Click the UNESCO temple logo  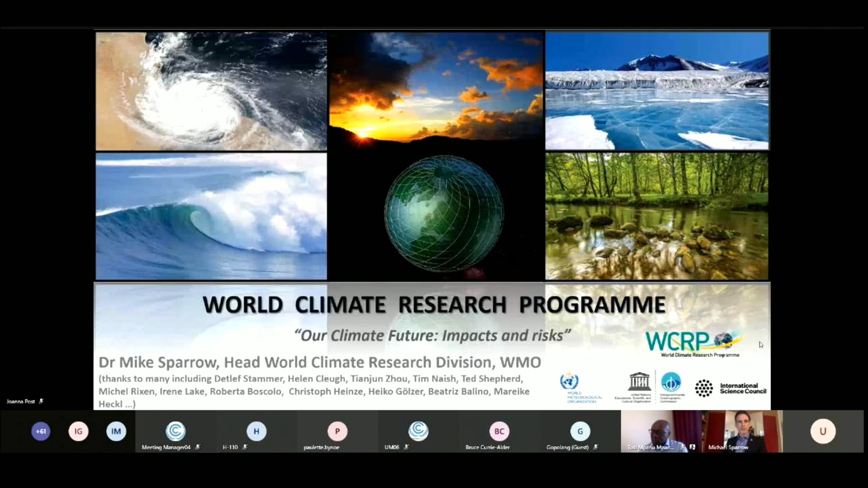[639, 382]
